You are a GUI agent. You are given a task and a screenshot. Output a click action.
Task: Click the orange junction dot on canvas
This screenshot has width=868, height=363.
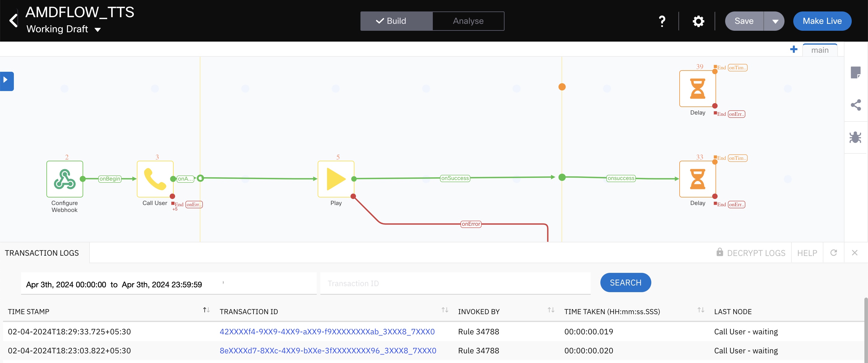point(562,87)
